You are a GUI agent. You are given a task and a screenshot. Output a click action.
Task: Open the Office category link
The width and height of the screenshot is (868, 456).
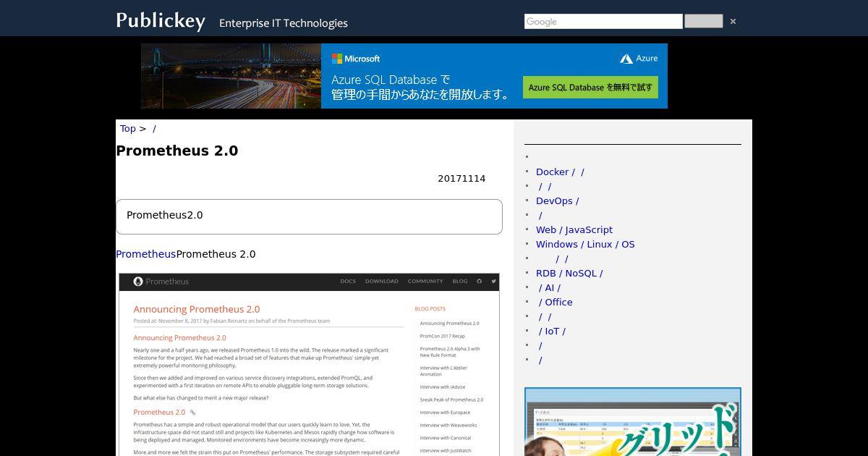(556, 302)
